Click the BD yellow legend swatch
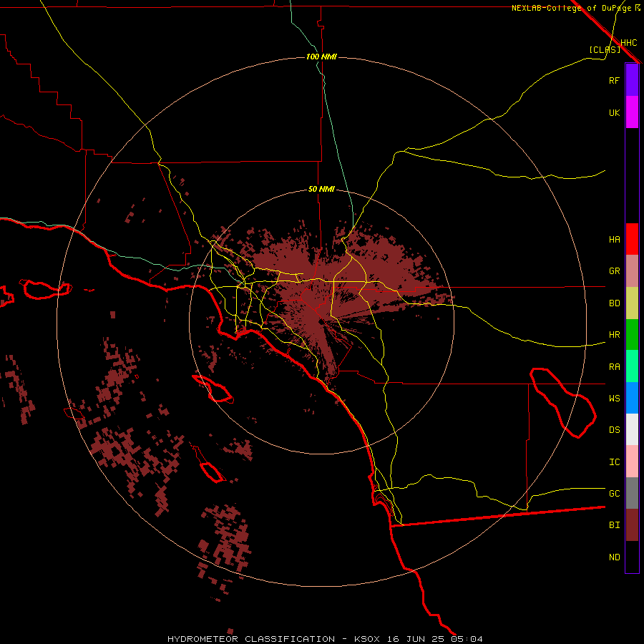The image size is (644, 644). tap(632, 303)
